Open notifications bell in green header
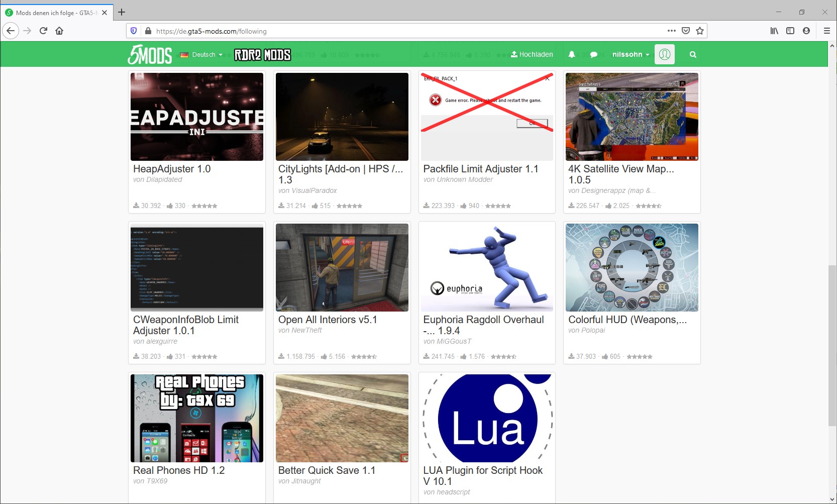 (571, 54)
